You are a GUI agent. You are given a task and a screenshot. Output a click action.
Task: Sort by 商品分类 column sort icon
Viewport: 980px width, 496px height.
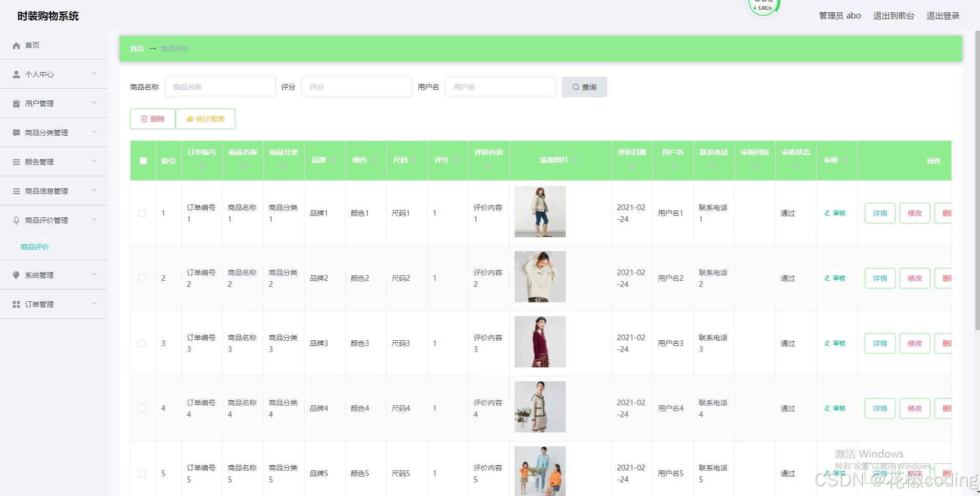click(284, 166)
